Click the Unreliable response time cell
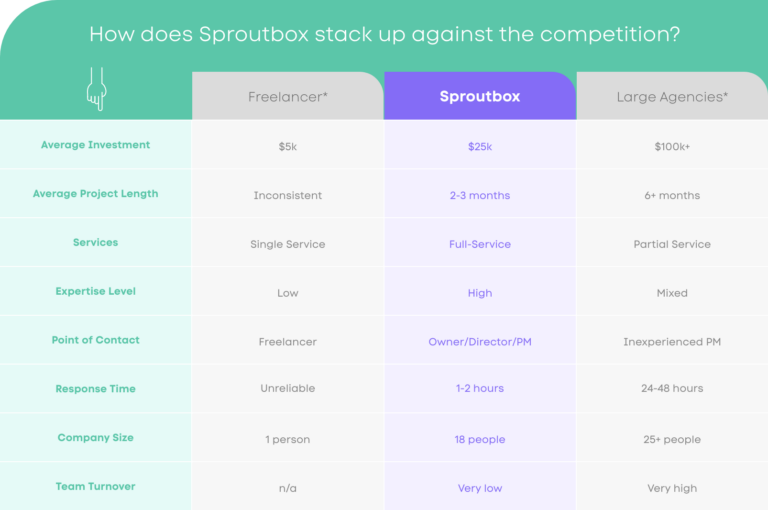768x510 pixels. (288, 389)
